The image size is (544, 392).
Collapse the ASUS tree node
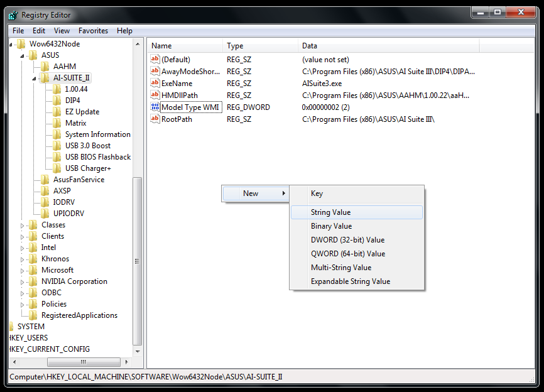pos(23,56)
